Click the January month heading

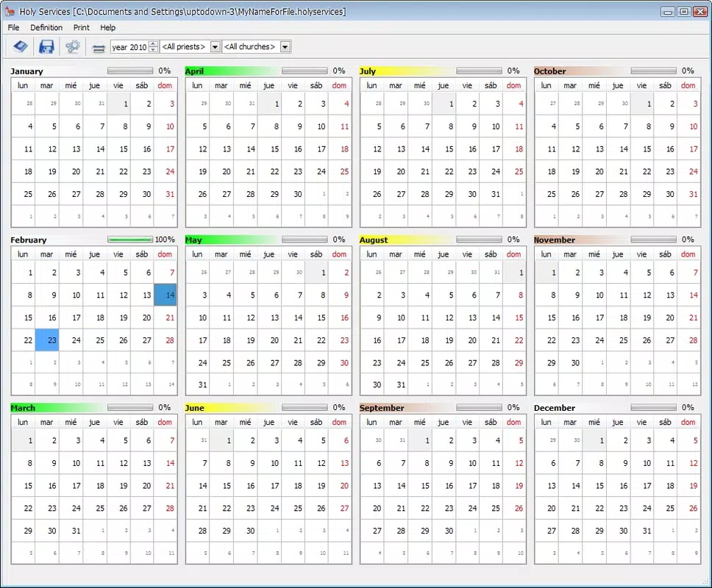click(x=26, y=71)
